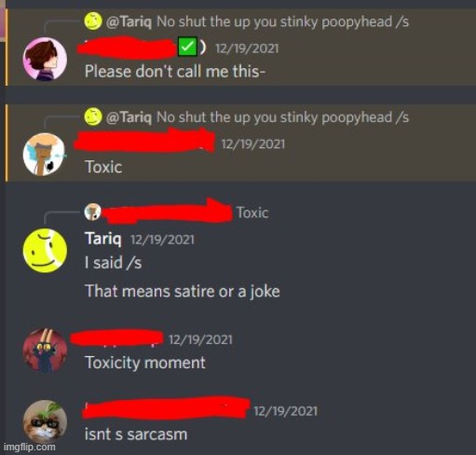The width and height of the screenshot is (476, 455).
Task: Jump to replied 'stinky poopyhead' message in first reply
Action: click(x=282, y=21)
